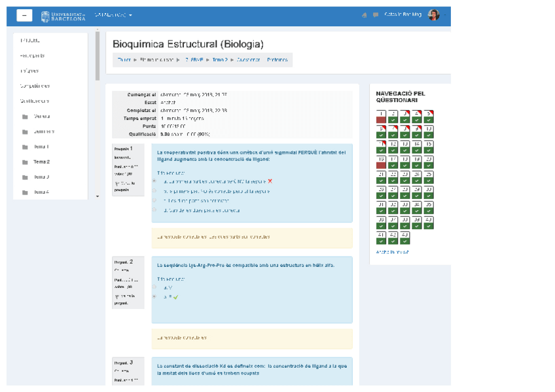
Task: Select option c radio button in question 1
Action: (154, 200)
